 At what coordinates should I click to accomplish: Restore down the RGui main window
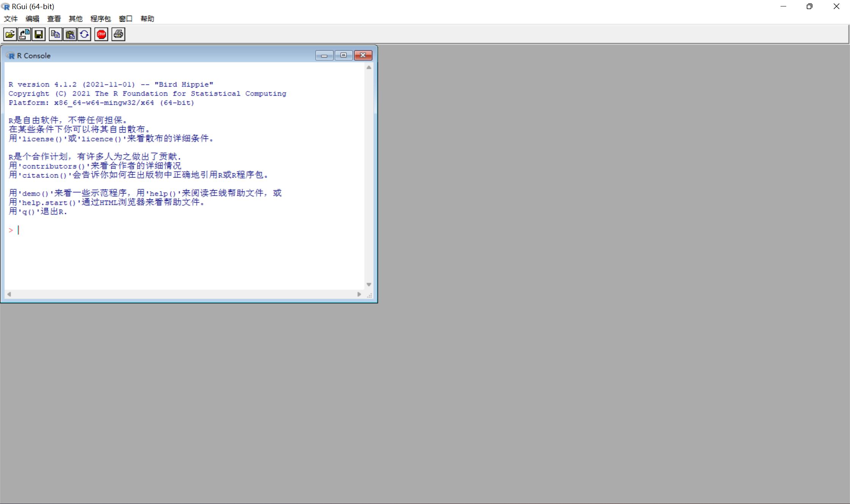coord(809,6)
